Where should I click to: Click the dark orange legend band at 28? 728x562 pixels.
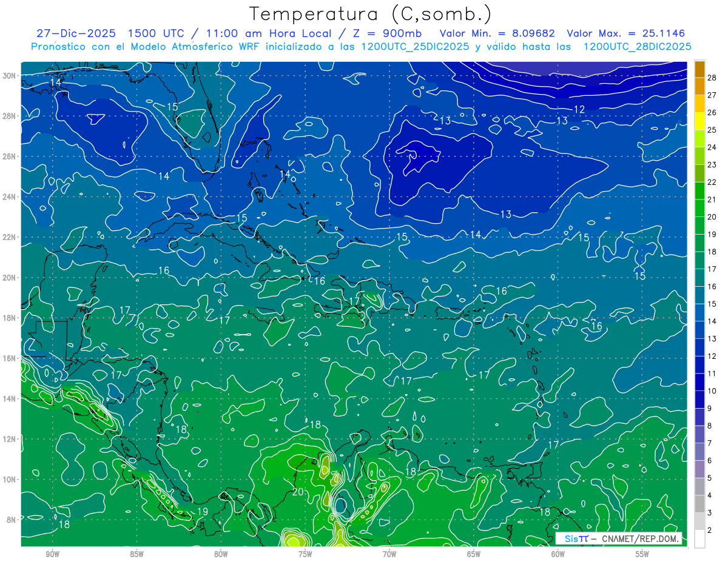point(699,69)
